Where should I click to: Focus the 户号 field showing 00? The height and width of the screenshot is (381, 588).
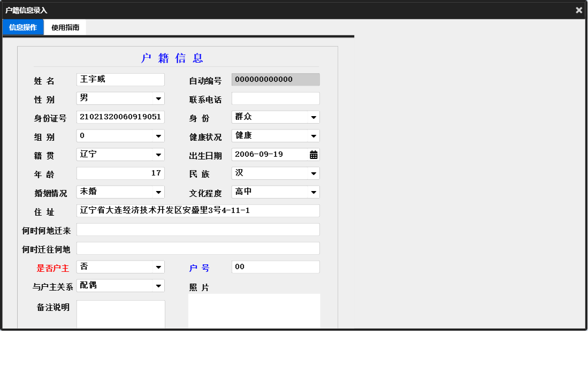coord(275,266)
